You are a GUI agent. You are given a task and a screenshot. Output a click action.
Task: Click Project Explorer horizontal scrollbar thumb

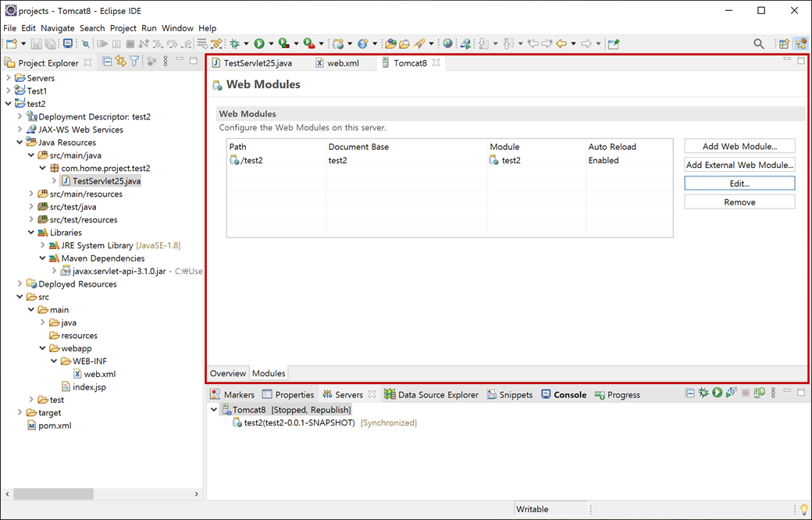point(53,494)
